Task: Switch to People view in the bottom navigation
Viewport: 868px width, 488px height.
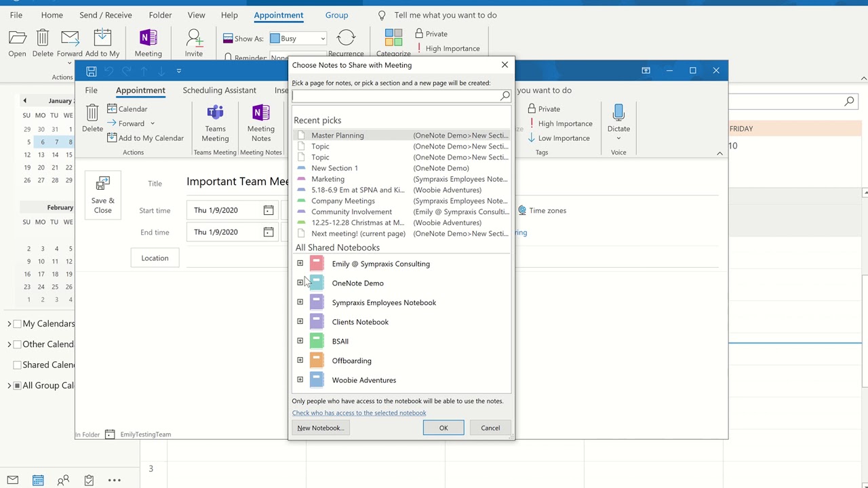Action: [63, 480]
